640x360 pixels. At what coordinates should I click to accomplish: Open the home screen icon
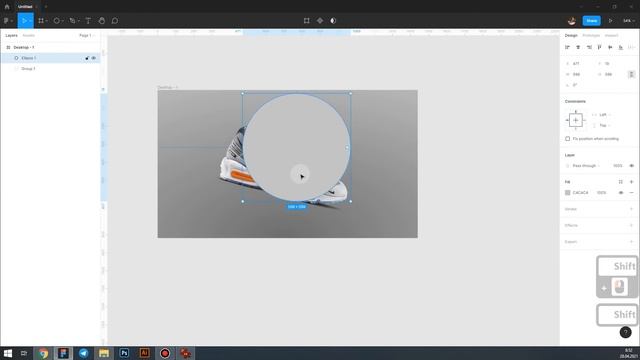click(7, 7)
